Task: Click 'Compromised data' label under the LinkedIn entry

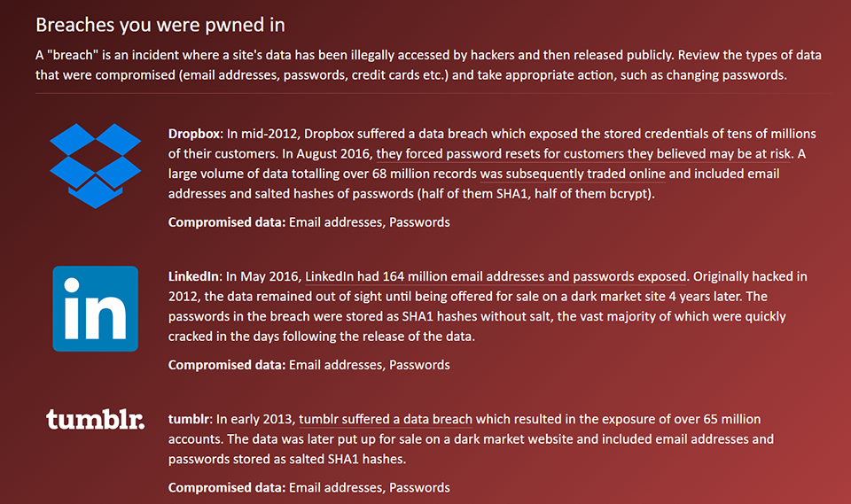Action: (x=227, y=365)
